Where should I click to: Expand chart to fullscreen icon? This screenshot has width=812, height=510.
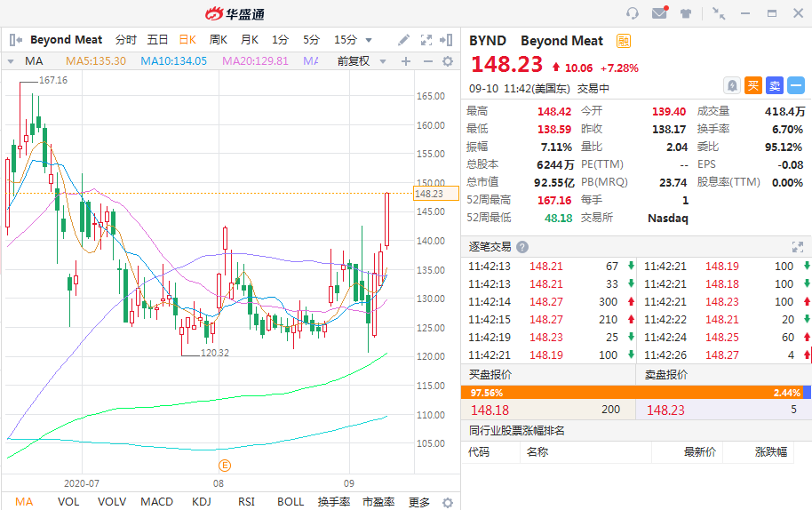pos(426,40)
